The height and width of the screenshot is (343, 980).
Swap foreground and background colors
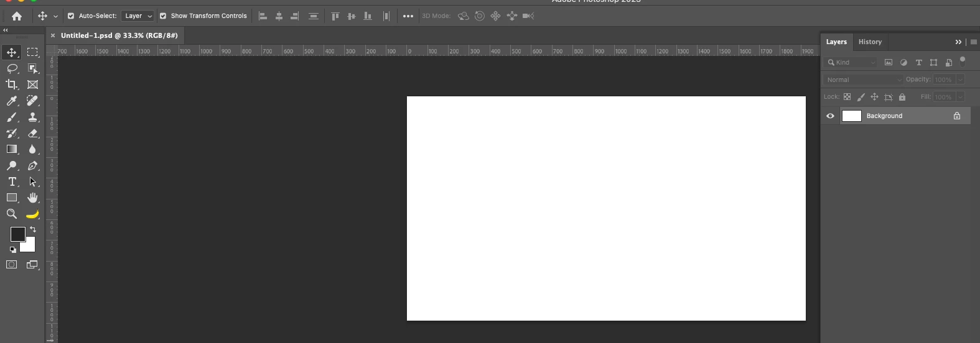(33, 229)
